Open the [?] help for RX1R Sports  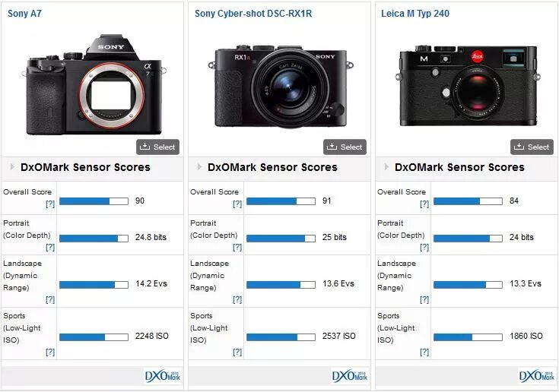[x=237, y=352]
